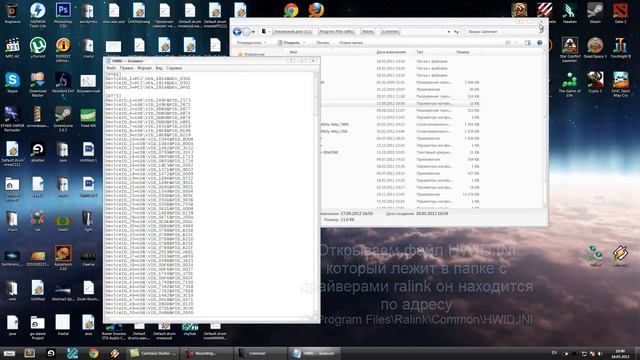Screen dimensions: 640x360
Task: Click the Notepad horizontal scrollbar
Action: (208, 318)
